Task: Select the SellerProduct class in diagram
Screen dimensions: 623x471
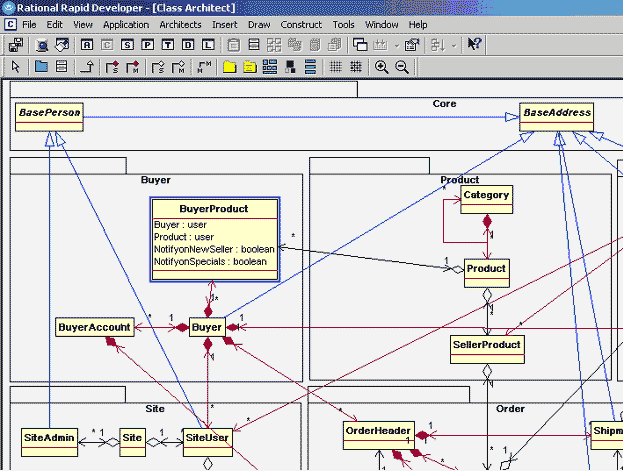Action: click(x=487, y=345)
